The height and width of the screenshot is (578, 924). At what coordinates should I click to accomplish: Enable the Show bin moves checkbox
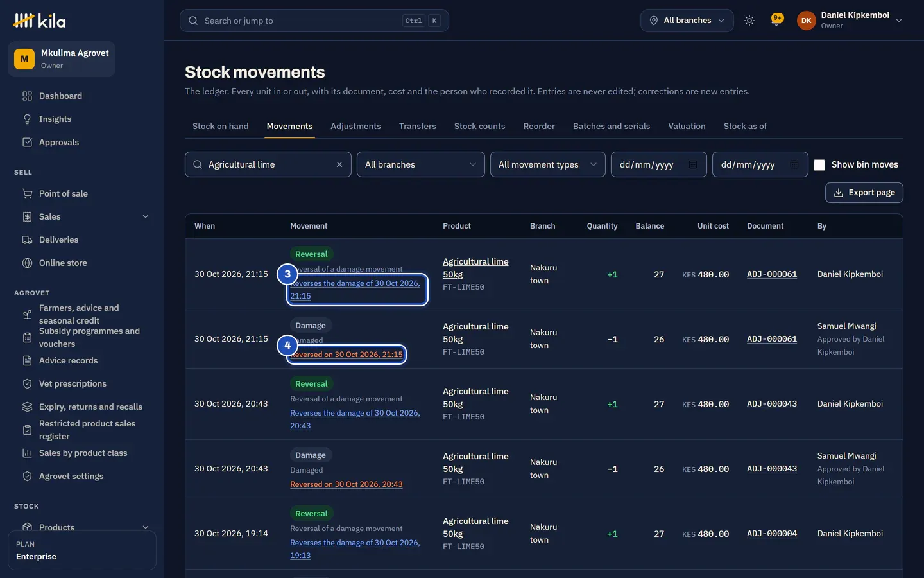point(819,165)
